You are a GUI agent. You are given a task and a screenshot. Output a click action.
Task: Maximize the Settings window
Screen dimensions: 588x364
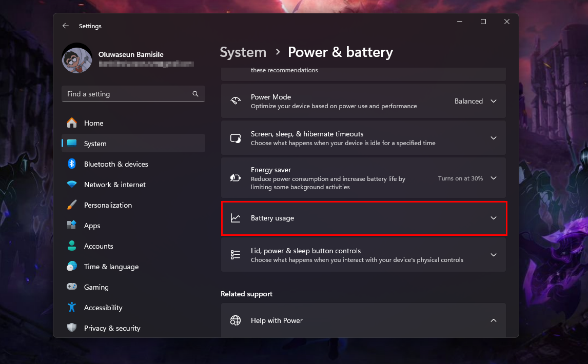point(483,22)
